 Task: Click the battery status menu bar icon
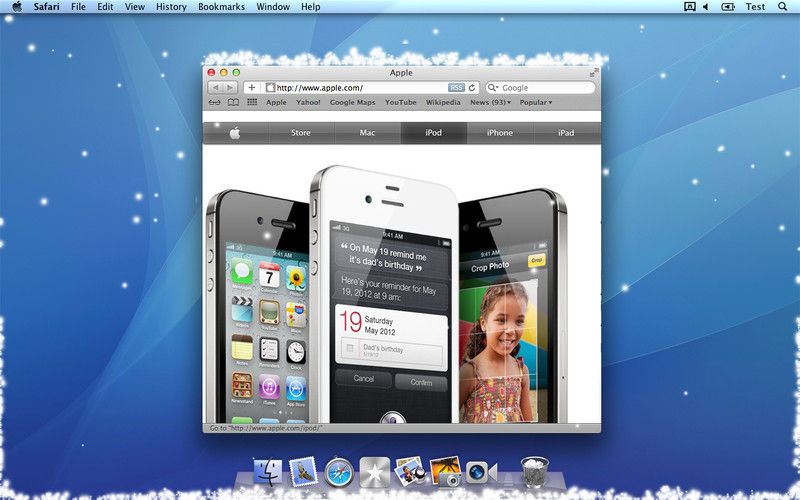728,7
